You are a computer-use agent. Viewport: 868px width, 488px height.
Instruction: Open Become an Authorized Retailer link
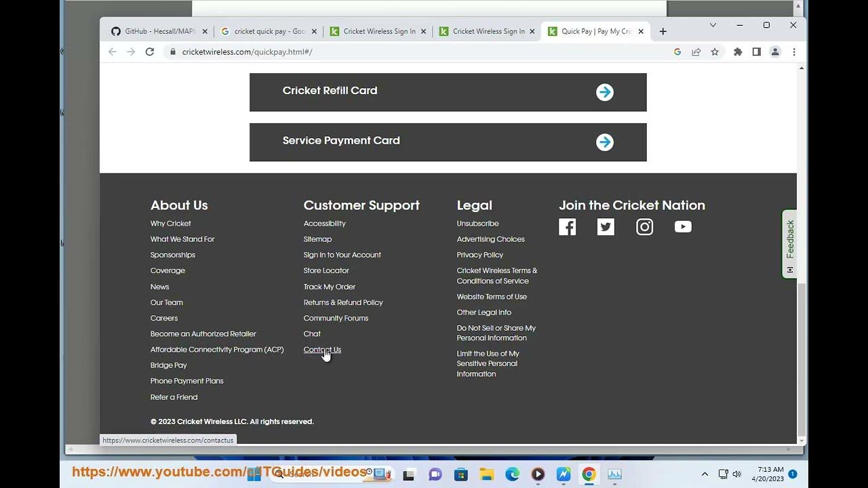pyautogui.click(x=203, y=333)
